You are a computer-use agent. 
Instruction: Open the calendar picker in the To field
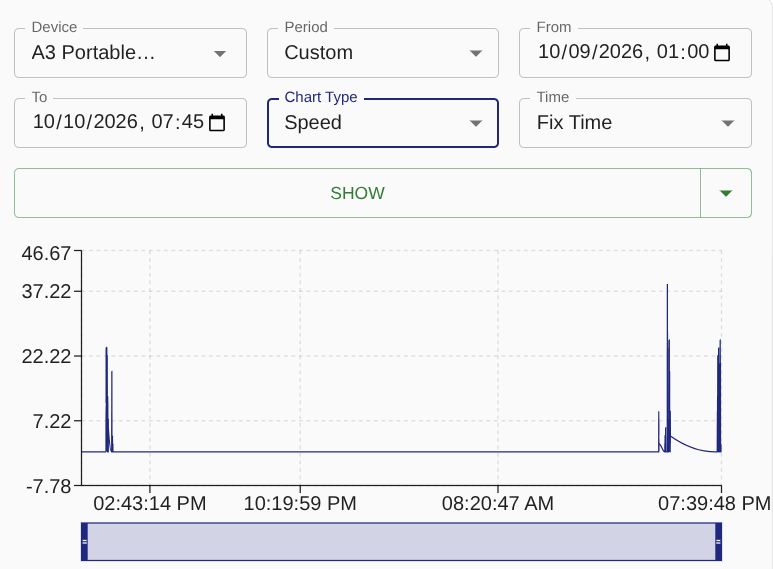[x=217, y=122]
